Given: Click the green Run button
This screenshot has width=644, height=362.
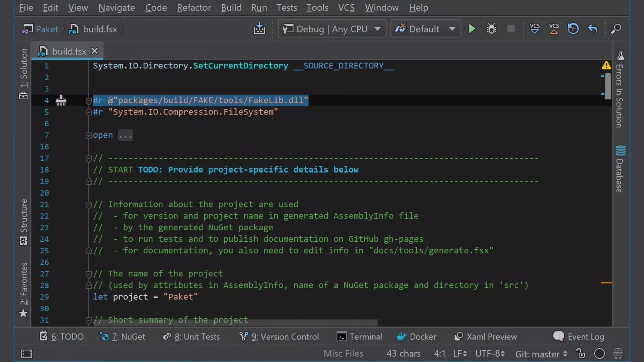Looking at the screenshot, I should pyautogui.click(x=472, y=29).
